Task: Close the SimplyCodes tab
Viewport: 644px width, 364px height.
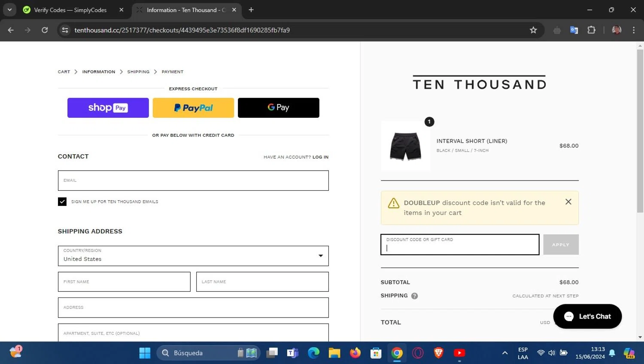Action: point(122,10)
